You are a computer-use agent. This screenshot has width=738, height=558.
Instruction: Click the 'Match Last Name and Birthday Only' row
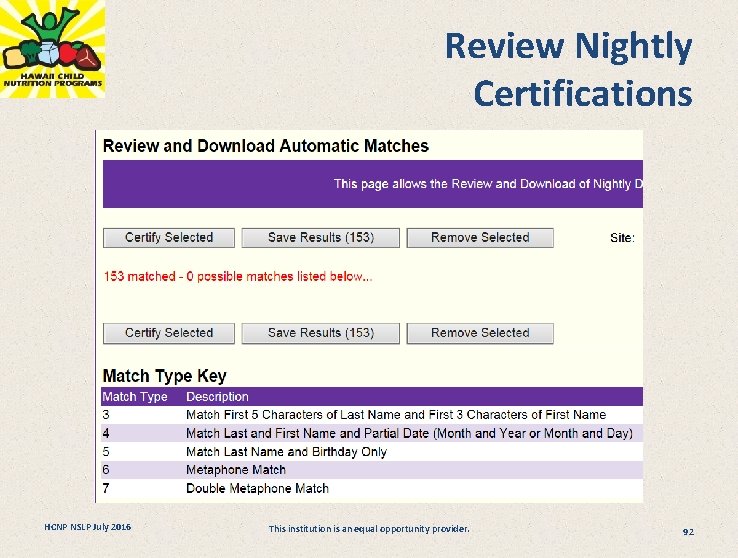pos(372,452)
